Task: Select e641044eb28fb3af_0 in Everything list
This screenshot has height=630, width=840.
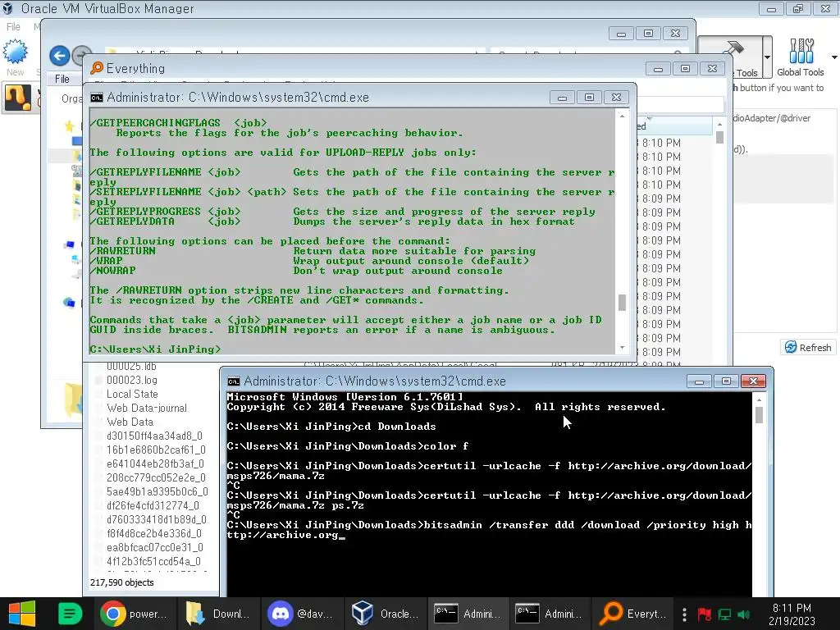Action: (155, 463)
